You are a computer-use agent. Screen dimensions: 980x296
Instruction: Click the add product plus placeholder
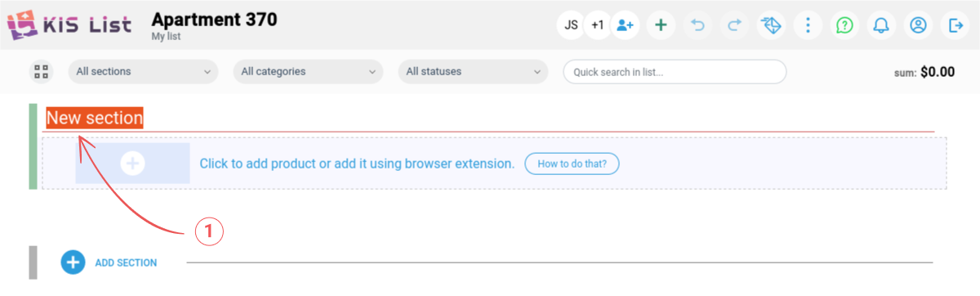point(132,163)
